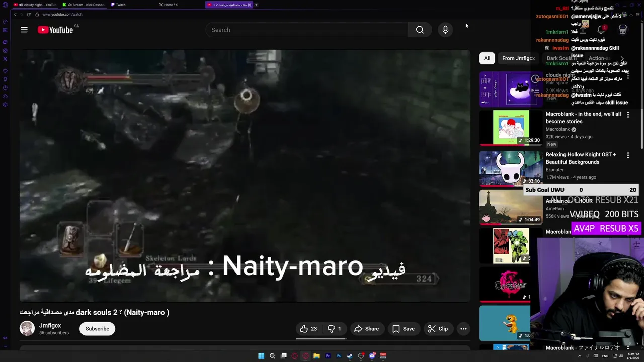Reload the page with the refresh icon

coord(29,14)
